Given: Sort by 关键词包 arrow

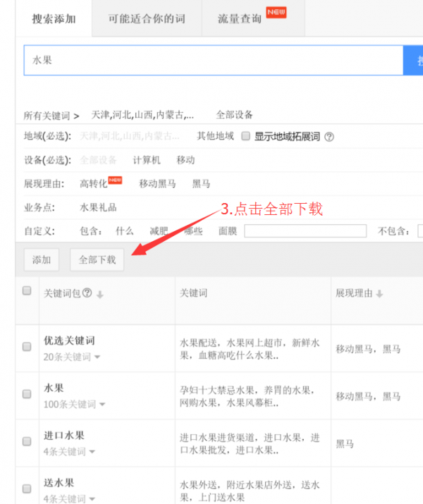Looking at the screenshot, I should pos(100,294).
